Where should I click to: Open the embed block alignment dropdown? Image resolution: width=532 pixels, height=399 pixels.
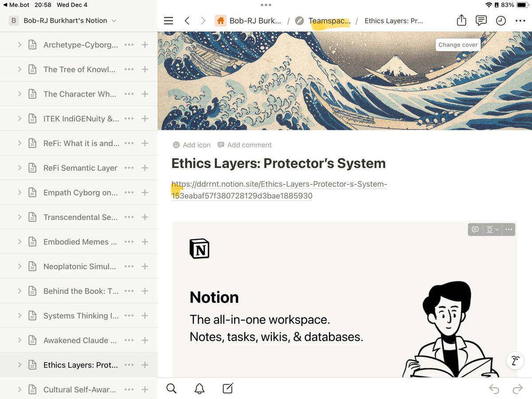pos(492,229)
